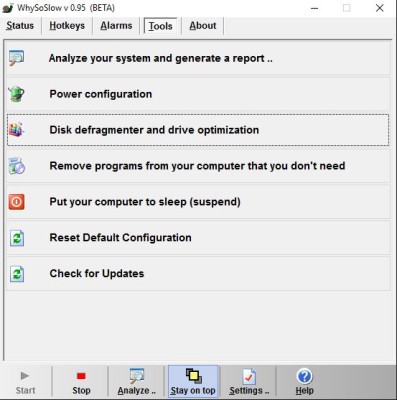Open the Settings dialog from bottom toolbar
397x400 pixels.
click(249, 382)
